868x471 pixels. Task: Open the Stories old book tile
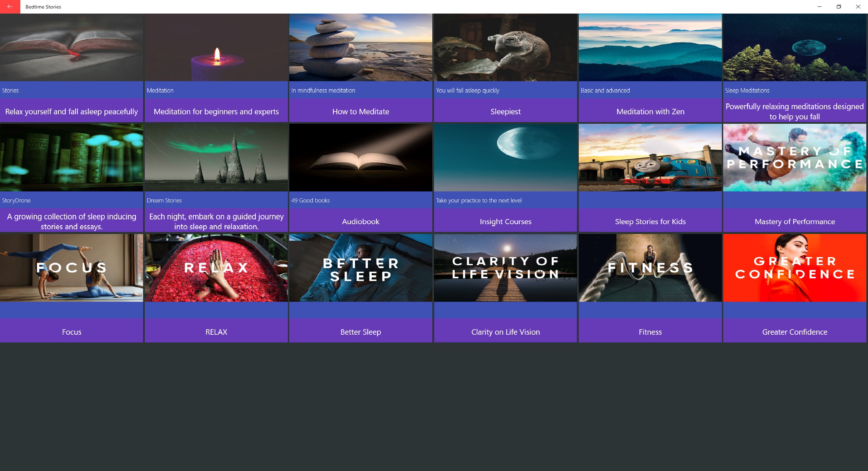click(72, 47)
